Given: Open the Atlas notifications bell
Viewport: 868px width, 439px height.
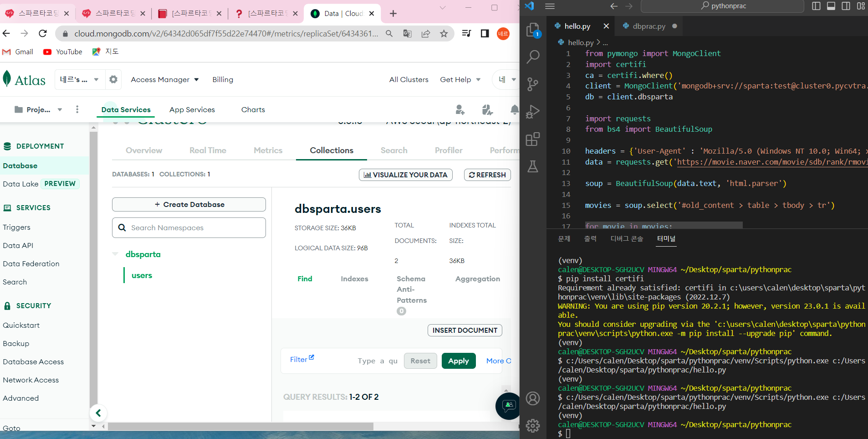Looking at the screenshot, I should [x=515, y=109].
